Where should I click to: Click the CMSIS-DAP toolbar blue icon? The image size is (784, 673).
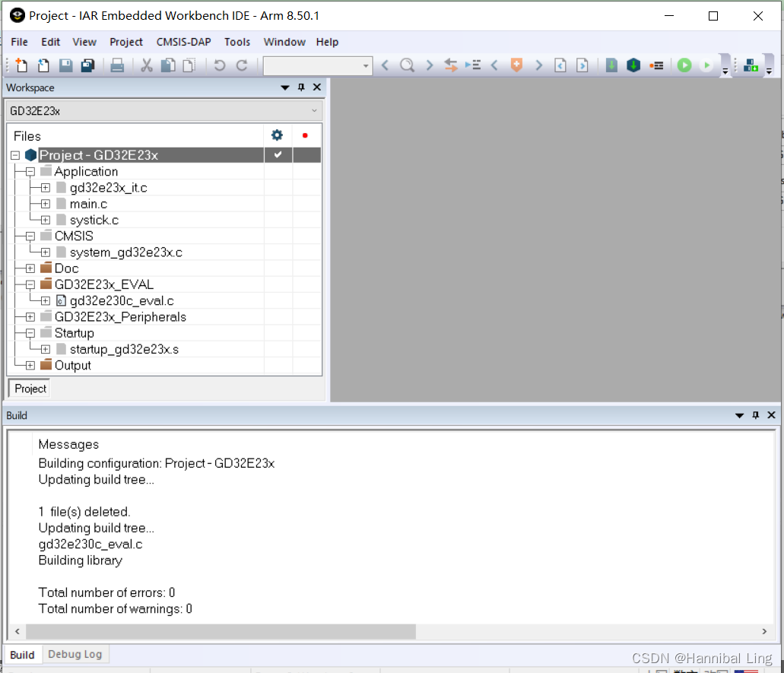tap(751, 65)
